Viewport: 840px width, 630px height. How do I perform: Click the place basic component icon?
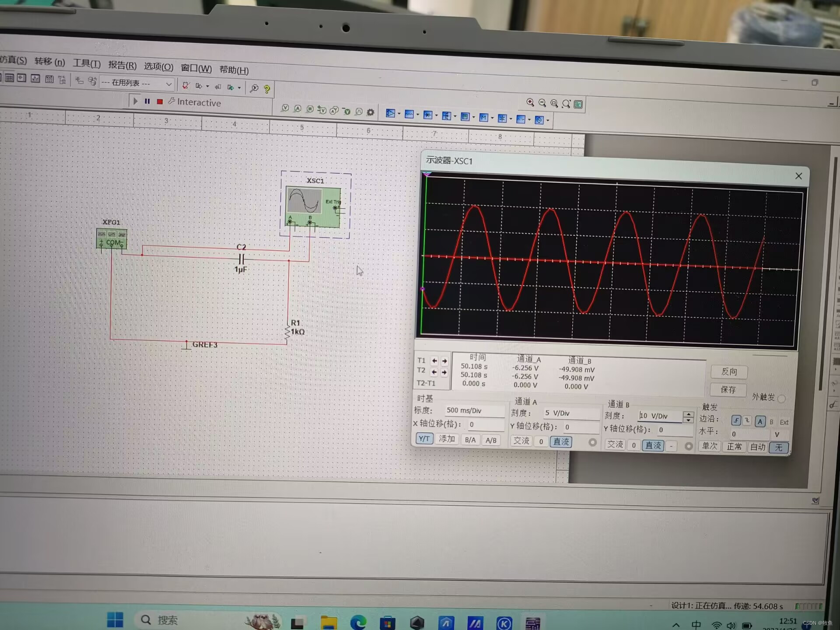pyautogui.click(x=409, y=114)
